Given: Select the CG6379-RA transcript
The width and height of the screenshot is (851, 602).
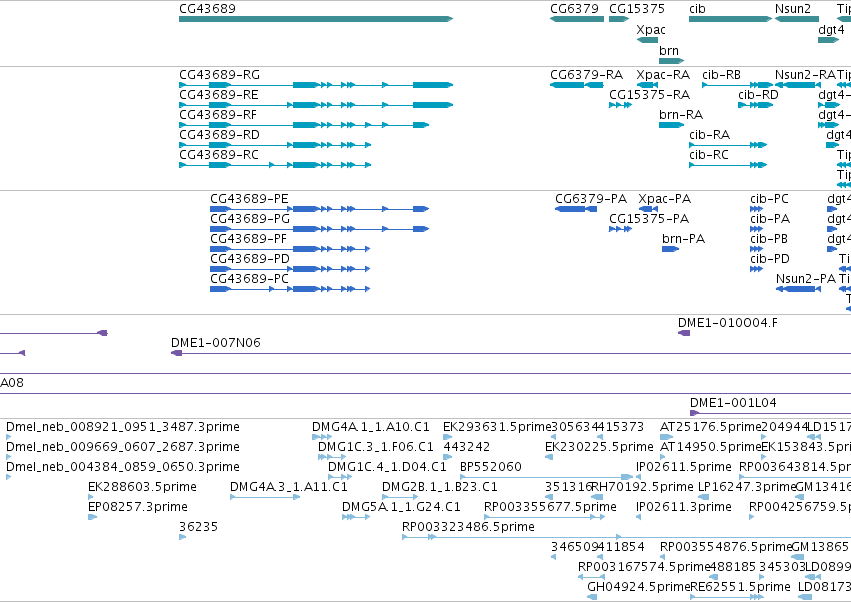Looking at the screenshot, I should pos(576,85).
